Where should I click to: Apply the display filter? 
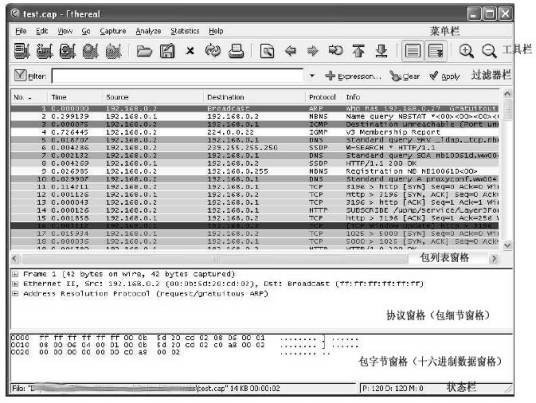(445, 76)
